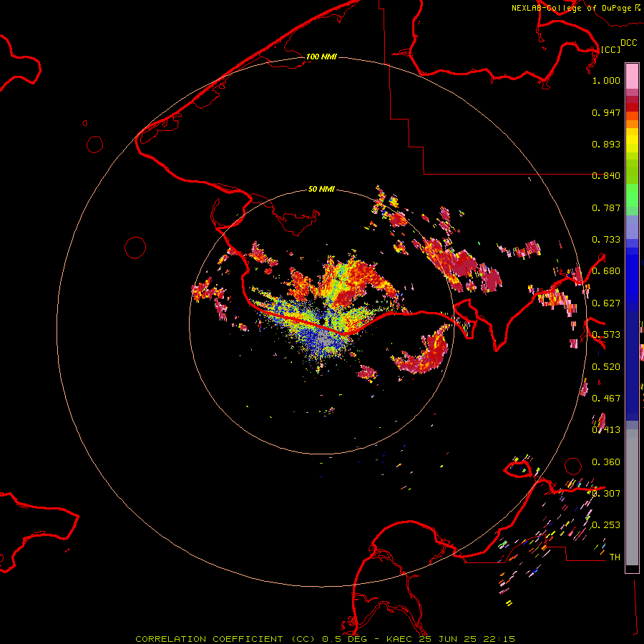Click the [CC] color scale unit label

(610, 49)
